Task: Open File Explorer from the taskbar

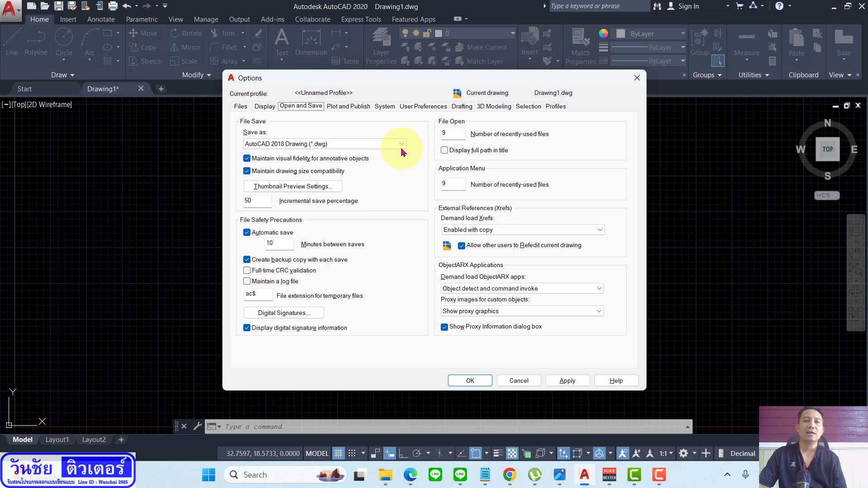Action: coord(385,475)
